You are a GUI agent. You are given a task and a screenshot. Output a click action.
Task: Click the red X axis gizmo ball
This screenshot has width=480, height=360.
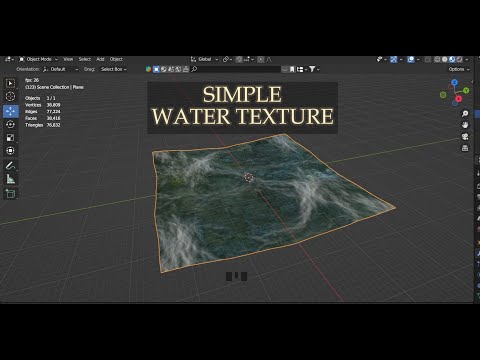point(459,99)
